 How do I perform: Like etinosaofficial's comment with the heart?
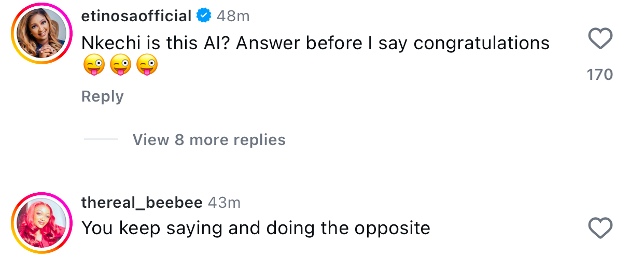click(601, 39)
